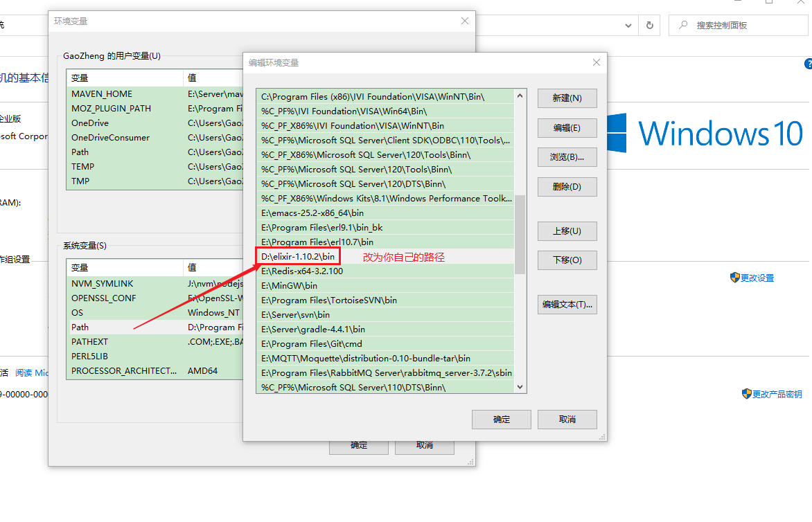Image resolution: width=812 pixels, height=522 pixels.
Task: Open 编辑文本(T)... editor
Action: 567,305
